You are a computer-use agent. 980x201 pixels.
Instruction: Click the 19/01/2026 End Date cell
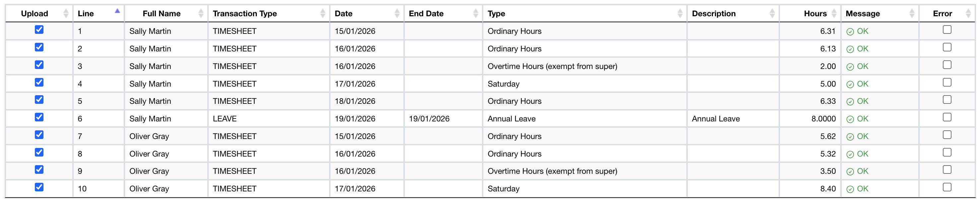(429, 119)
